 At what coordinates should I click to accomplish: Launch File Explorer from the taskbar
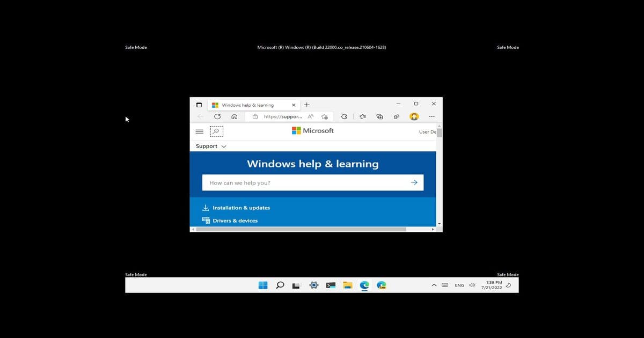pyautogui.click(x=347, y=285)
